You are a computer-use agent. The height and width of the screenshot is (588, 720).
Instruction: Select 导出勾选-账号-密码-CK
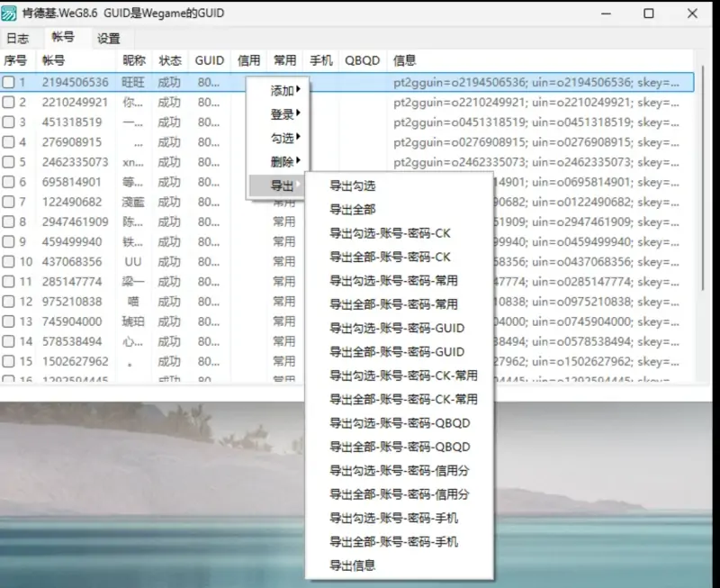390,233
